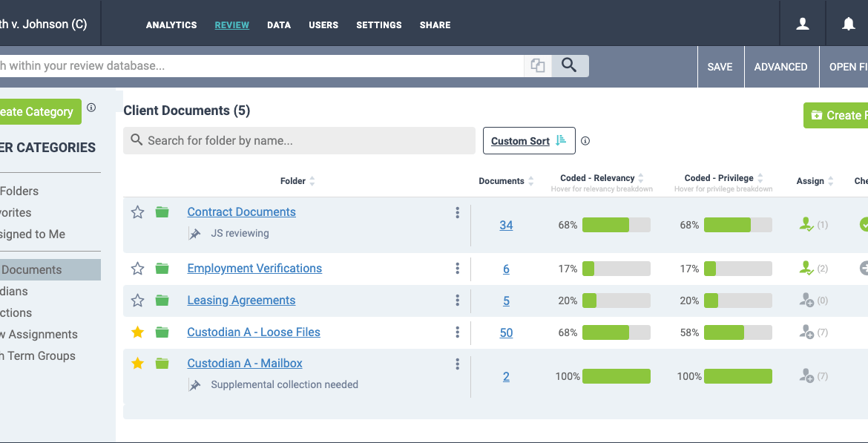Open the three-dot menu for Employment Verifications
This screenshot has width=868, height=443.
pos(458,269)
